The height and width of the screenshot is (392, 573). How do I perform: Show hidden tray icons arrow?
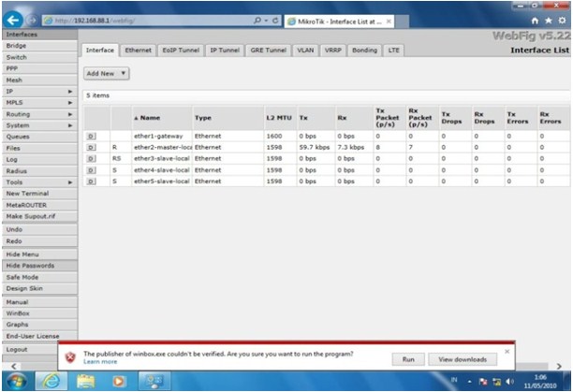(470, 382)
